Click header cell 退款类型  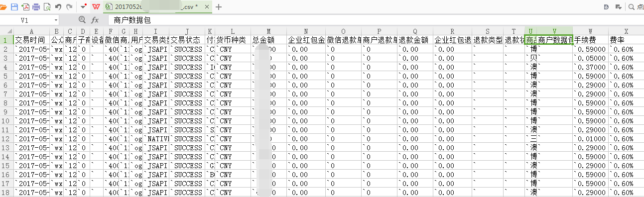[x=488, y=40]
